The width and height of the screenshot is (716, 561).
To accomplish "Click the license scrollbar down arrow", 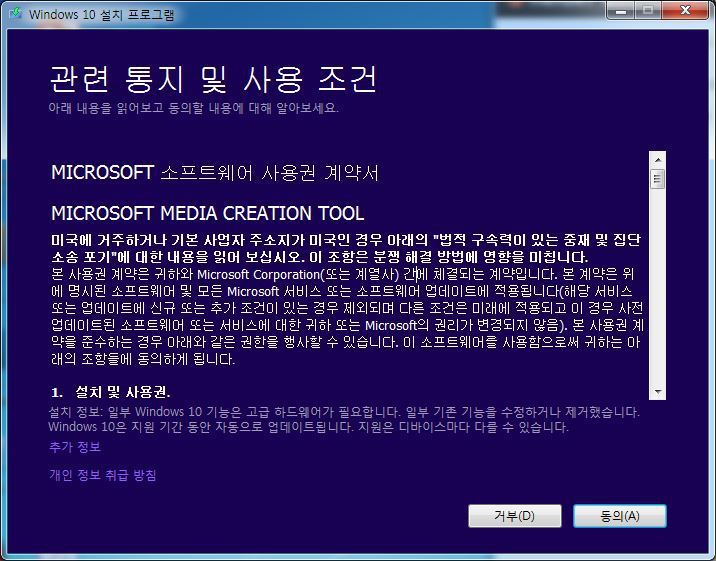I will [658, 392].
